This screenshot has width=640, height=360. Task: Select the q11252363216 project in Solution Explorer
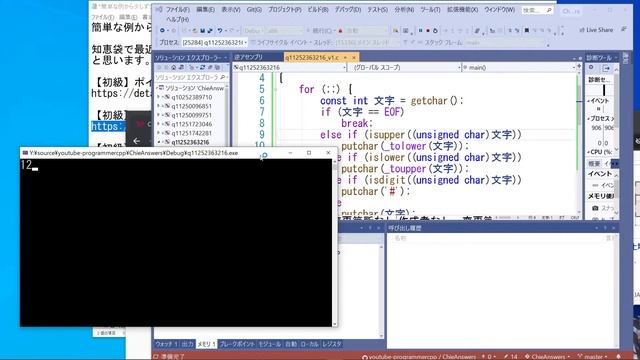point(190,142)
